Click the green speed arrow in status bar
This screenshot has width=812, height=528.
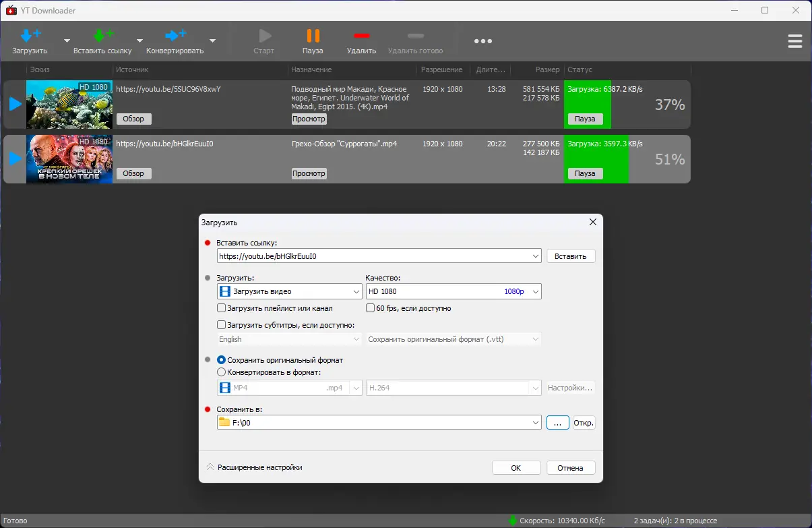point(513,521)
